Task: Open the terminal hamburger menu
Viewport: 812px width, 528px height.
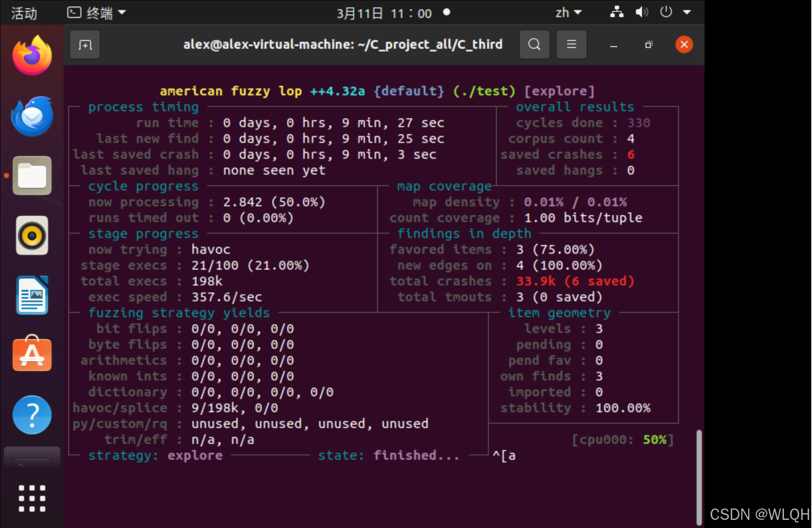Action: point(571,44)
